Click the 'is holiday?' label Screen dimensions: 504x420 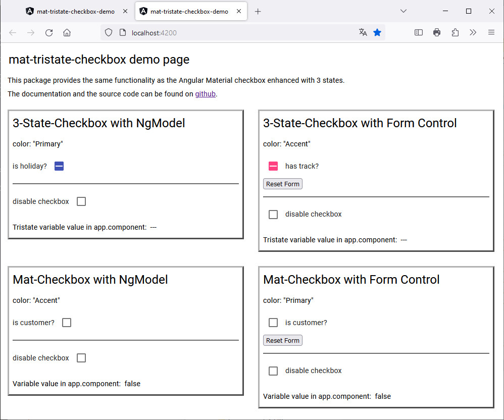[30, 166]
